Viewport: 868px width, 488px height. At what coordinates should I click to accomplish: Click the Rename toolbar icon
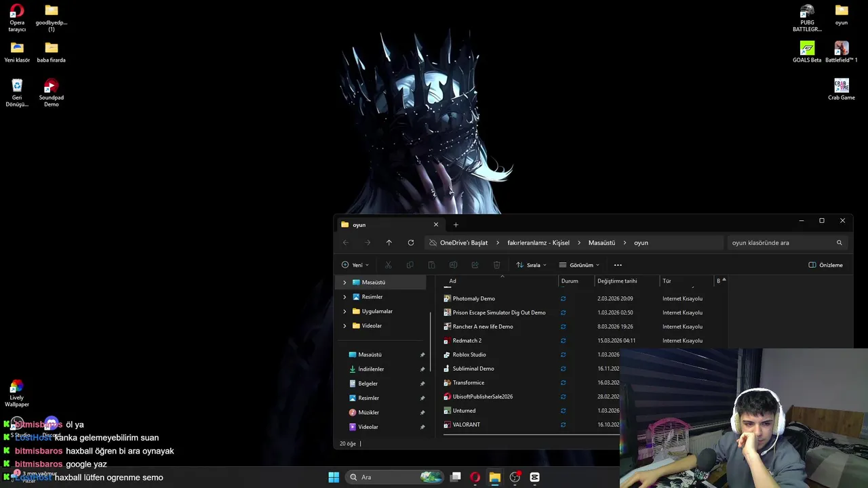[x=453, y=265]
